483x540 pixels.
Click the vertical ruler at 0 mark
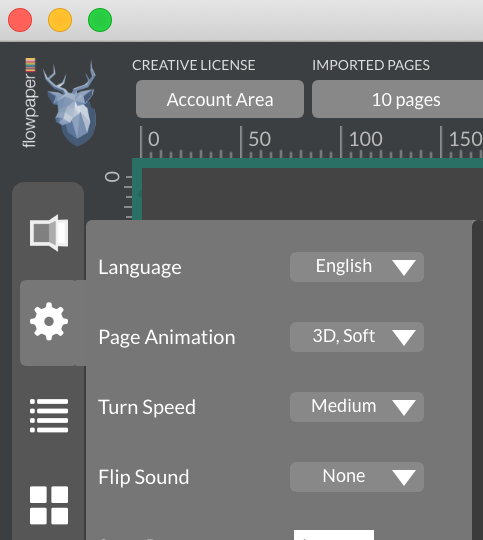pyautogui.click(x=112, y=177)
